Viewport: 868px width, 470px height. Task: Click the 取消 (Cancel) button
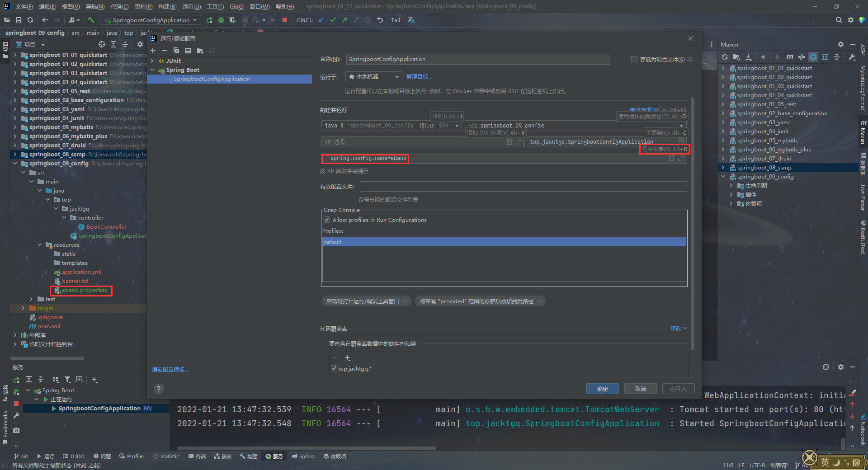[x=640, y=389]
